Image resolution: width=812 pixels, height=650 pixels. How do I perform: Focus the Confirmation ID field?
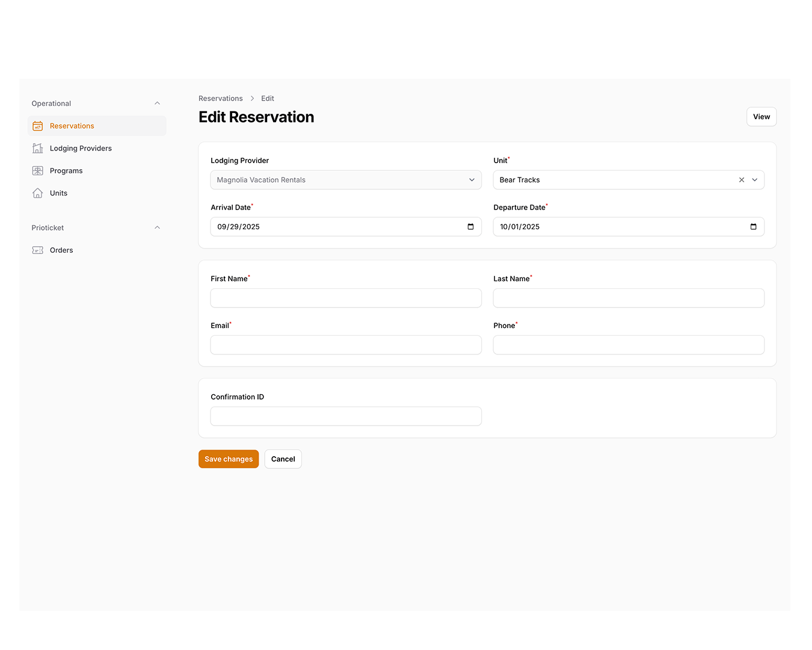[346, 416]
